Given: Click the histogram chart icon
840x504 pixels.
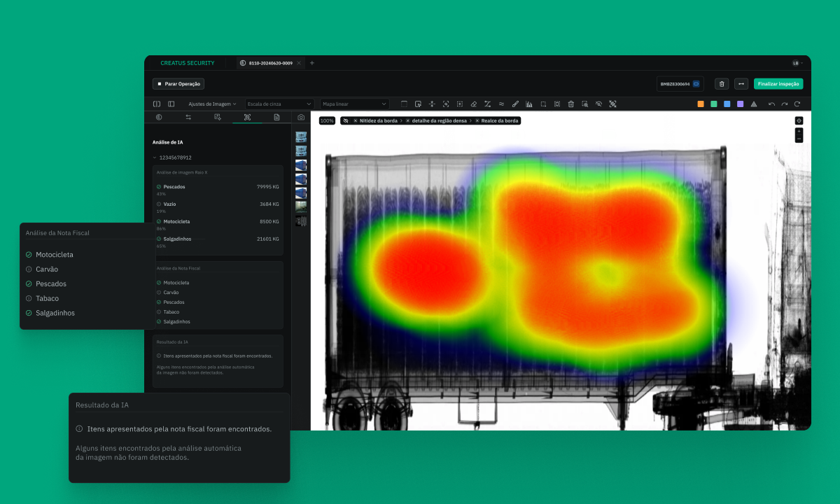Looking at the screenshot, I should pyautogui.click(x=529, y=104).
